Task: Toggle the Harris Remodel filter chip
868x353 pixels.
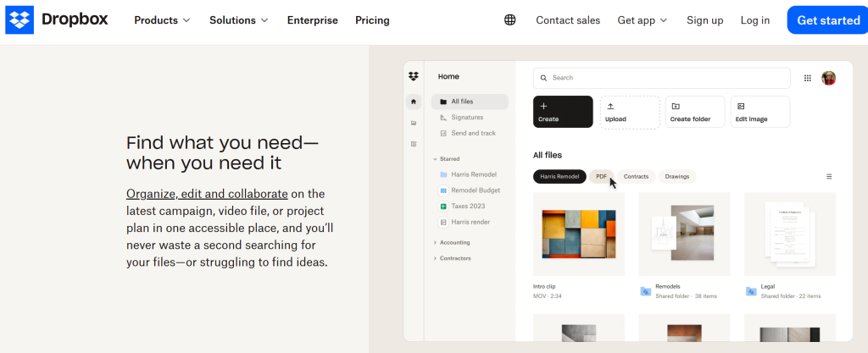Action: [x=559, y=177]
